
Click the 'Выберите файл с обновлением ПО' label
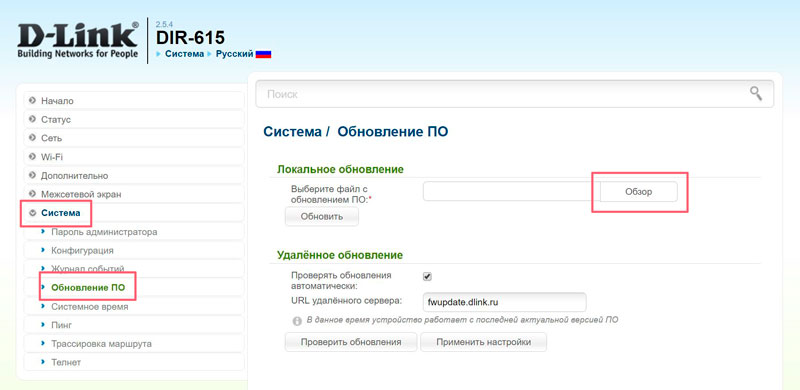click(331, 194)
